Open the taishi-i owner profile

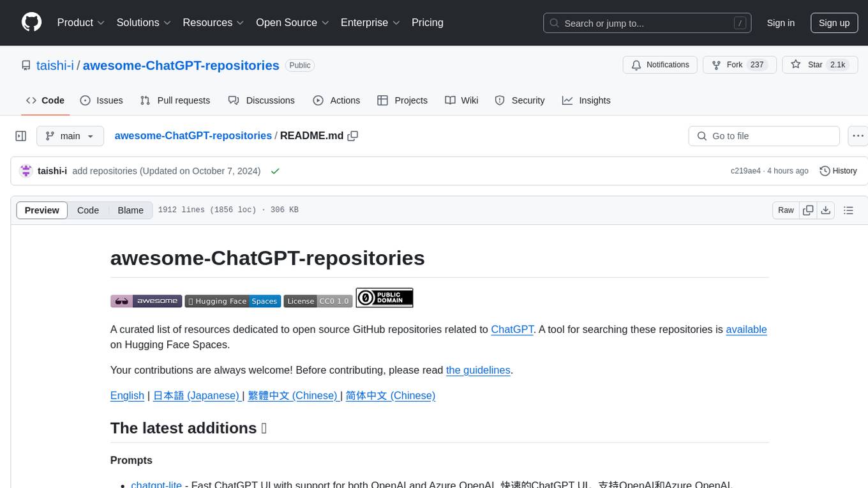[x=55, y=65]
